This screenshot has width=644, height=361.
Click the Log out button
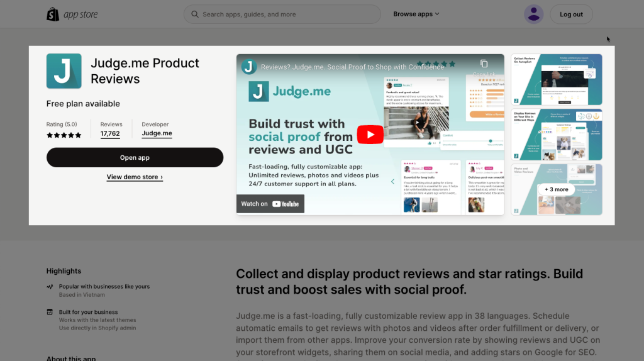point(571,14)
